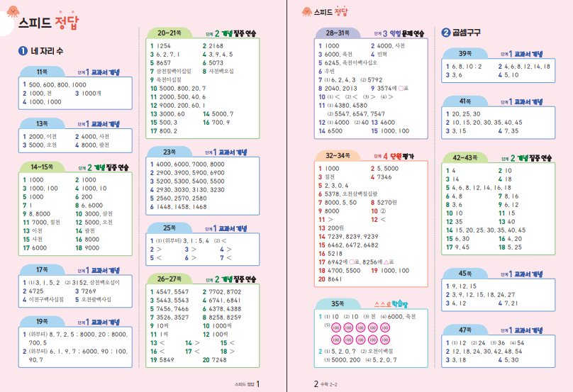Select the 스피드 정답 1 footer on left page
The image size is (573, 392).
pos(247,384)
